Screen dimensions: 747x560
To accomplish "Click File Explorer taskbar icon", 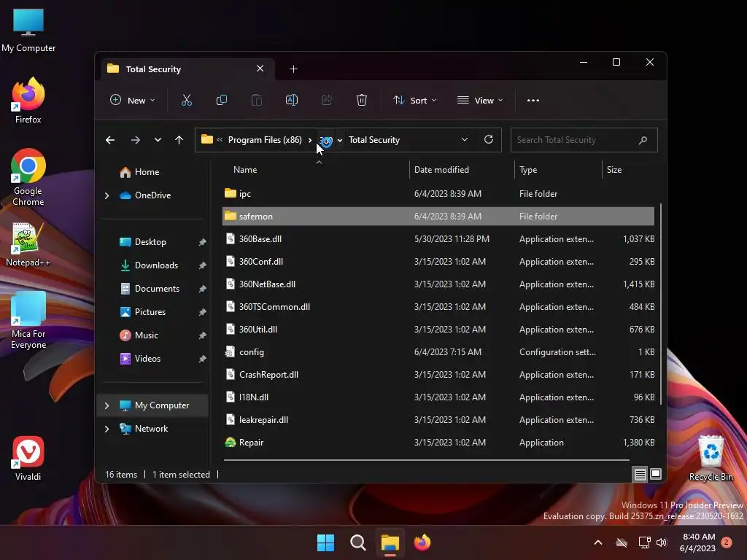I will coord(390,542).
